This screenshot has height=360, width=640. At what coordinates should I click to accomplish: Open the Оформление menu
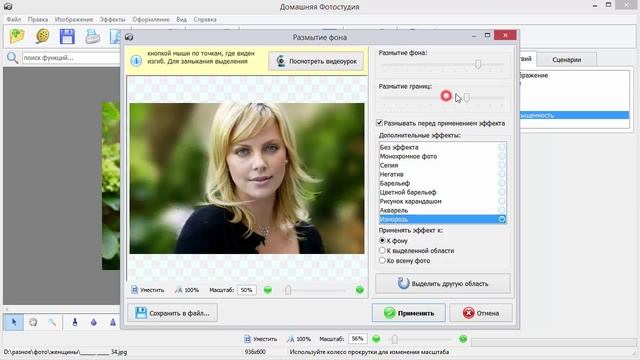click(x=151, y=20)
